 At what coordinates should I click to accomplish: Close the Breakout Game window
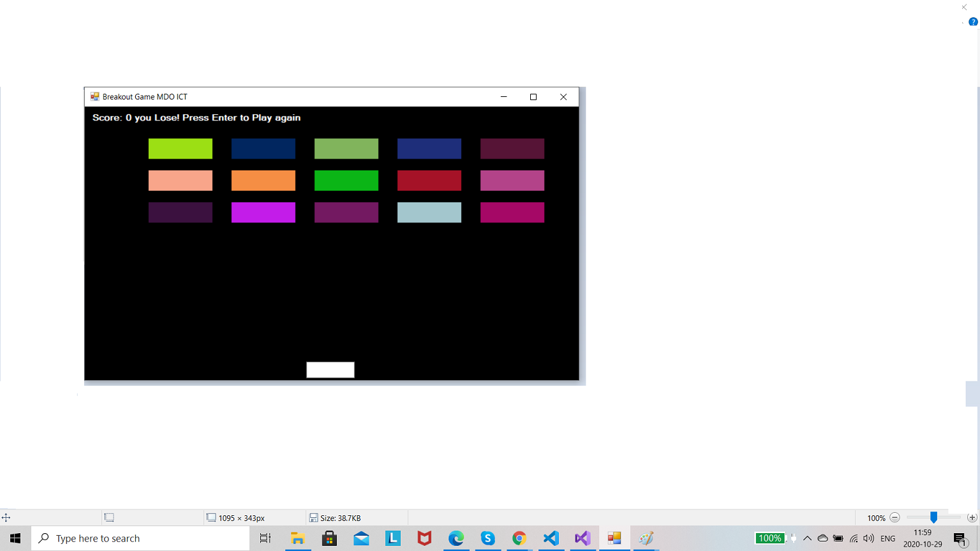[563, 97]
